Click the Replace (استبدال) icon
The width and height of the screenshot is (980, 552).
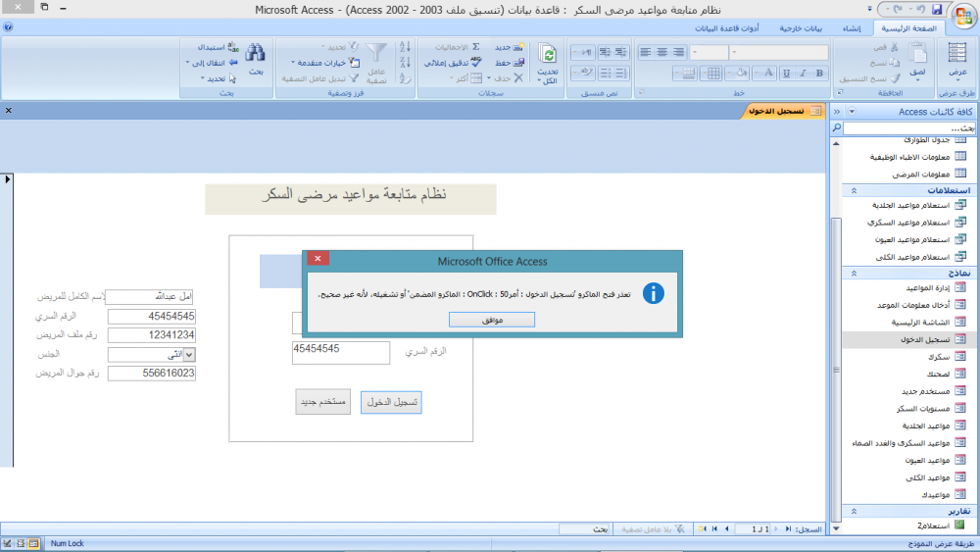point(233,47)
